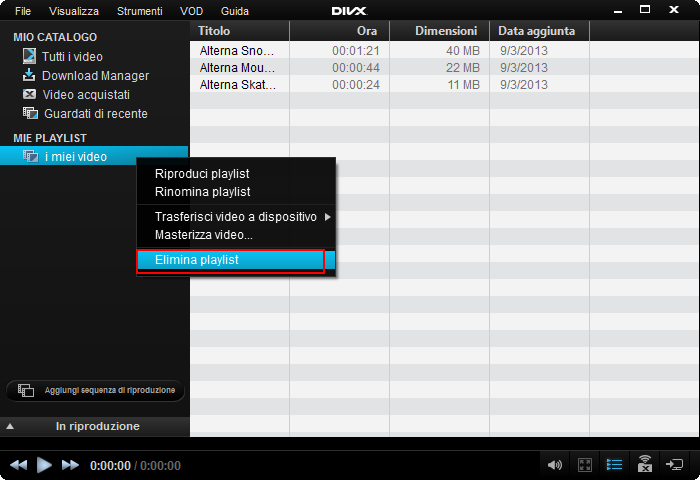Click the playback seek bar
The image size is (700, 480).
(x=350, y=444)
